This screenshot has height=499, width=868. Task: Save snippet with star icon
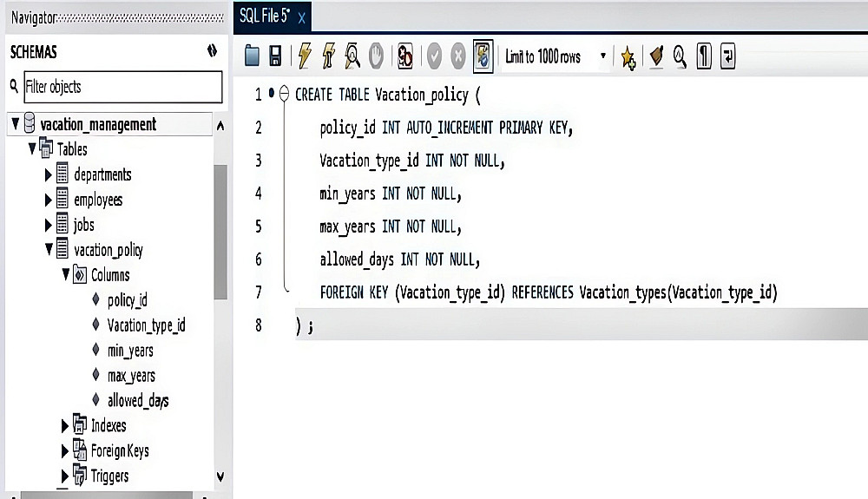[x=628, y=57]
